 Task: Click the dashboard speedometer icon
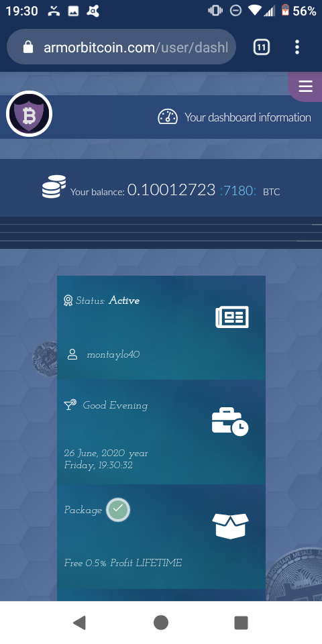pyautogui.click(x=168, y=117)
